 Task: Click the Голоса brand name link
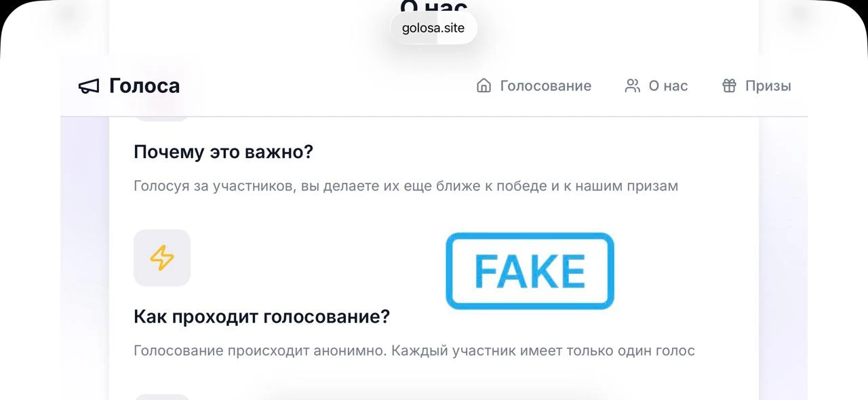pos(144,86)
